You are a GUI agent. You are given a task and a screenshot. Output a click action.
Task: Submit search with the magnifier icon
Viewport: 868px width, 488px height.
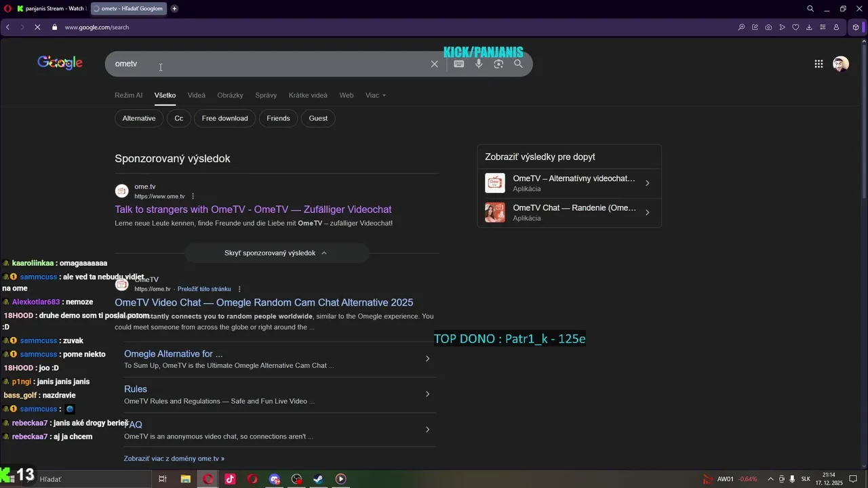pyautogui.click(x=518, y=64)
